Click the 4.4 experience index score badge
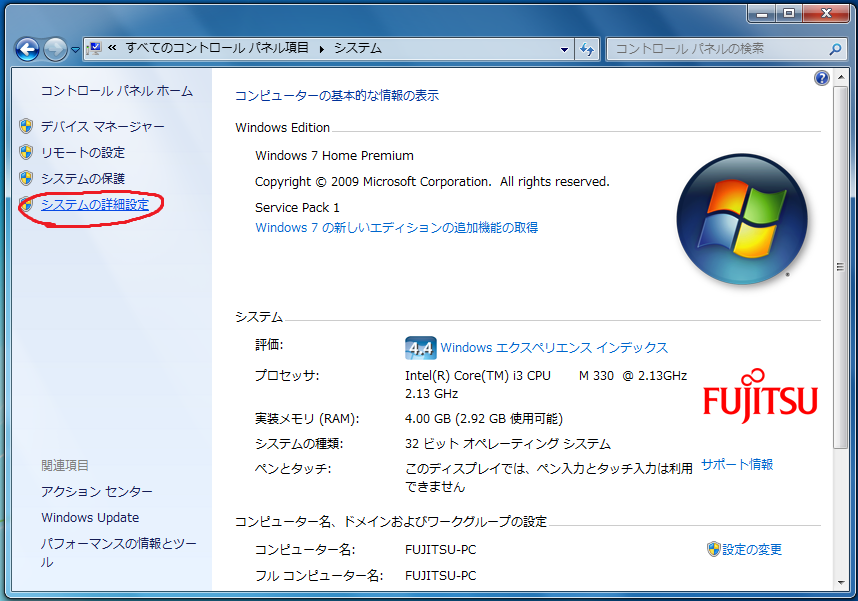 421,348
